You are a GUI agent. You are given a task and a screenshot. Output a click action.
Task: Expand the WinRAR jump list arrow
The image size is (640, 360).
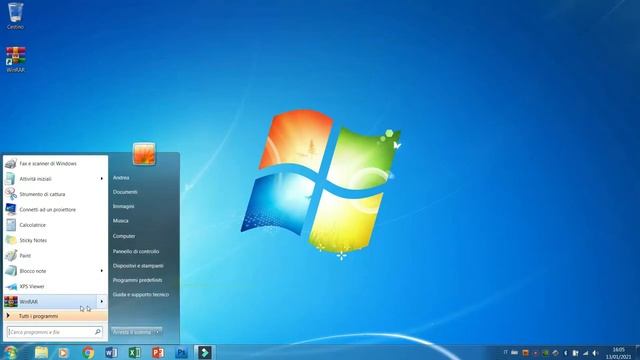[102, 302]
